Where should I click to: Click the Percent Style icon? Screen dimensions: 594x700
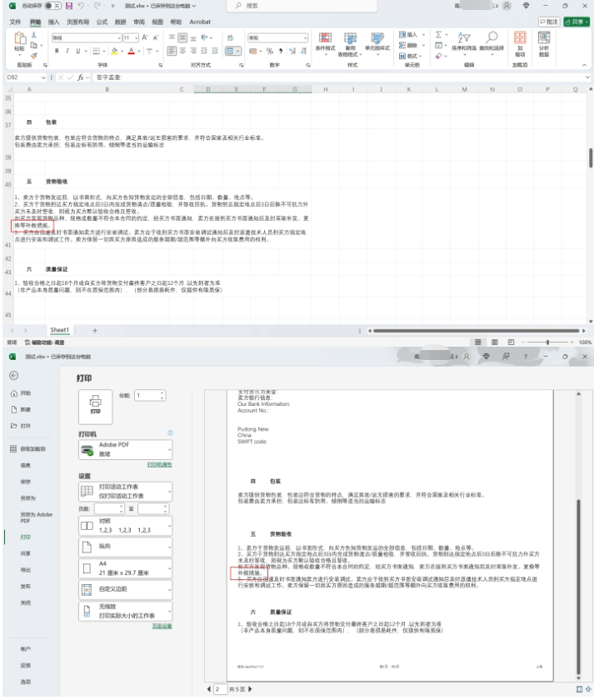pos(270,51)
